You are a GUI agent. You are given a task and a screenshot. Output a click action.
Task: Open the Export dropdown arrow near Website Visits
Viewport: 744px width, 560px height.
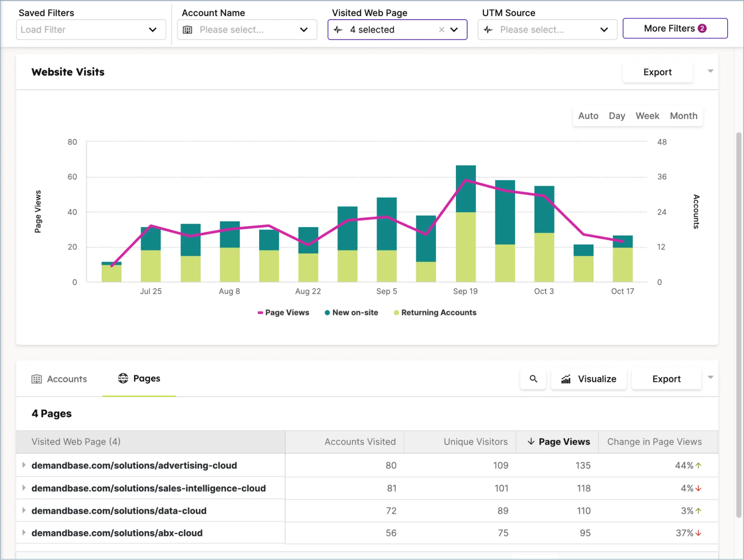(711, 71)
